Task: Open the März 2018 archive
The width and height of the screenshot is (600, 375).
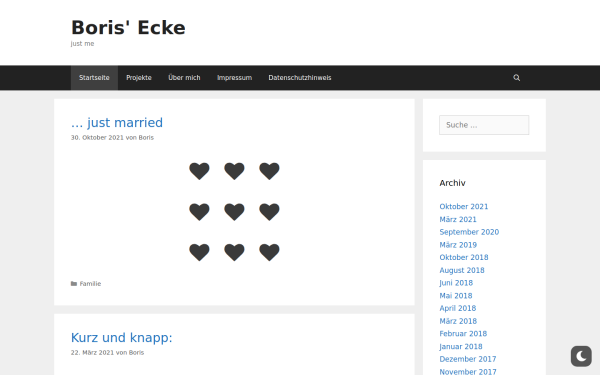Action: [x=458, y=321]
